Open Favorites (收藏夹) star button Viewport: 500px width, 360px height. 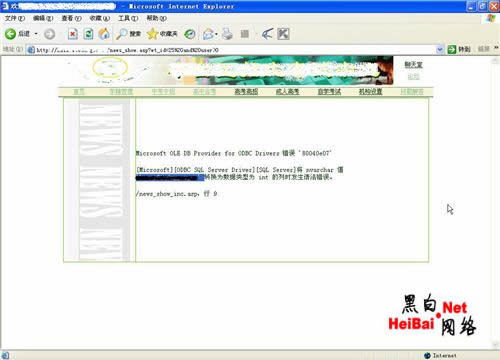162,34
